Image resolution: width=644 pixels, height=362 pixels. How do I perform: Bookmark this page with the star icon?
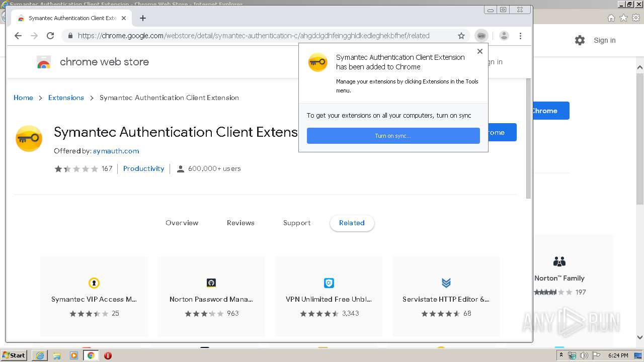[461, 36]
